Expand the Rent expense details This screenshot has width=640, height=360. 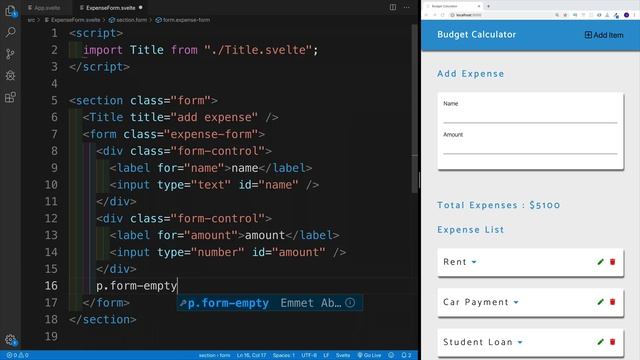point(474,262)
